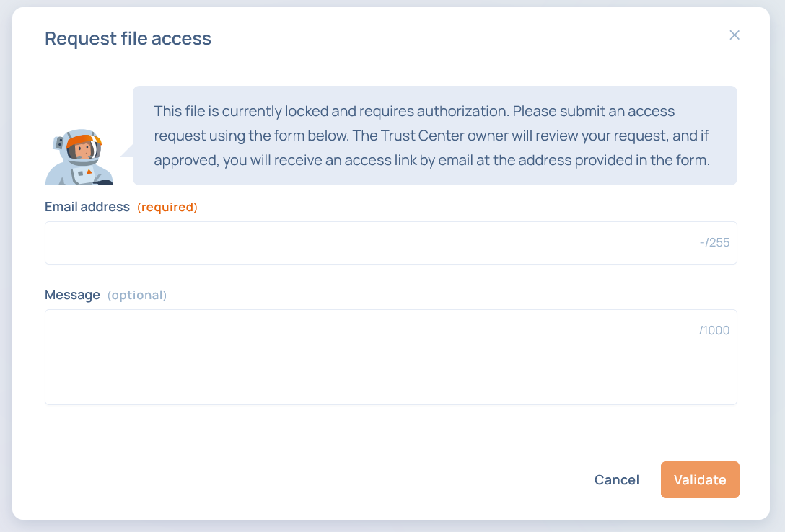Close the Request file access dialog
Image resolution: width=785 pixels, height=532 pixels.
(734, 35)
